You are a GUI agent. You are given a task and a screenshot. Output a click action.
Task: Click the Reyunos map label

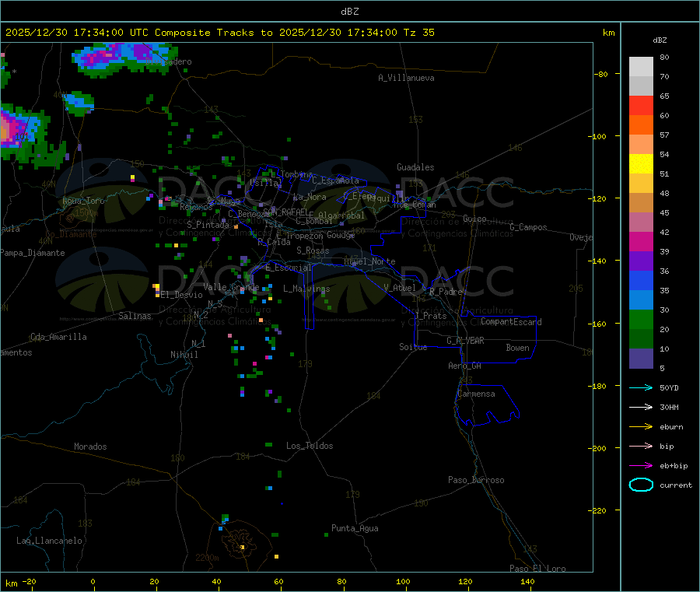pos(196,207)
